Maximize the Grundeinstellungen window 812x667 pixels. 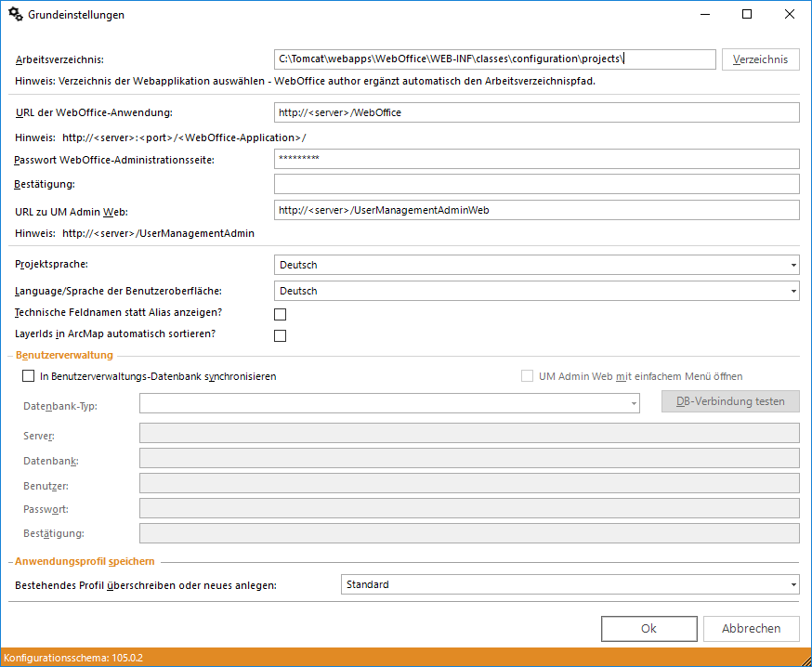point(747,15)
